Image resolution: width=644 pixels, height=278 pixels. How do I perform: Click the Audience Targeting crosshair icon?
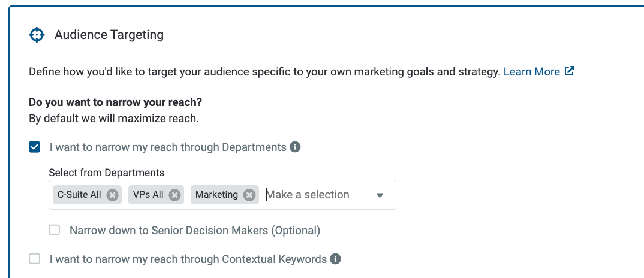[x=37, y=35]
